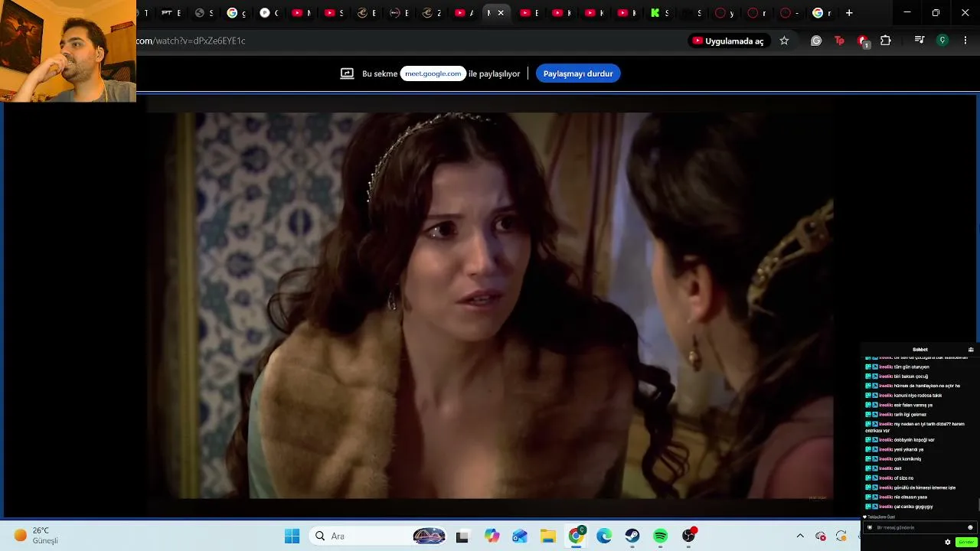
Task: Close the active browser tab
Action: tap(501, 13)
